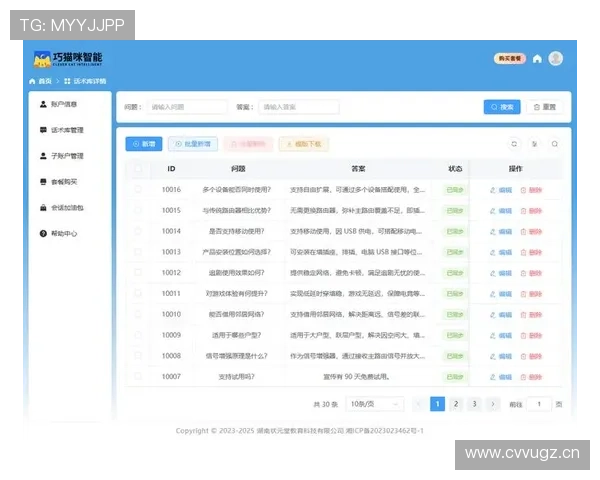The height and width of the screenshot is (480, 600).
Task: Open 子账户管理 in the sidebar
Action: pyautogui.click(x=62, y=156)
